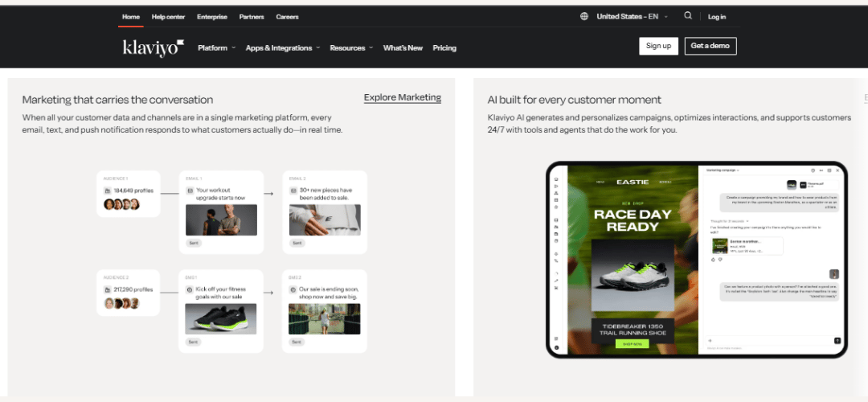868x402 pixels.
Task: Click 'TIDEBREAKER 1350 TRAIL RUNNING SHOE' label
Action: [633, 330]
